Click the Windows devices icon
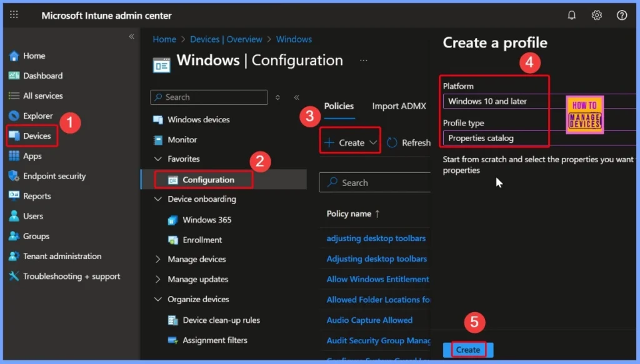The image size is (640, 364). coord(157,119)
